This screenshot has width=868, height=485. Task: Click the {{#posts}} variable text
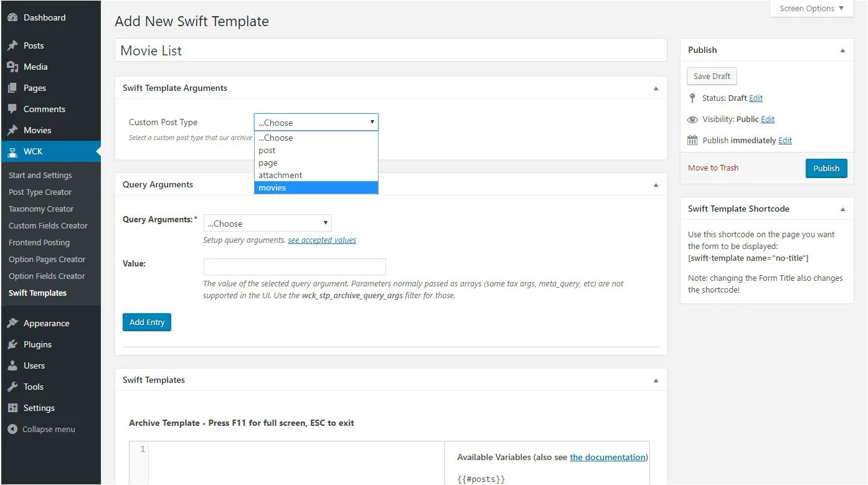(481, 479)
